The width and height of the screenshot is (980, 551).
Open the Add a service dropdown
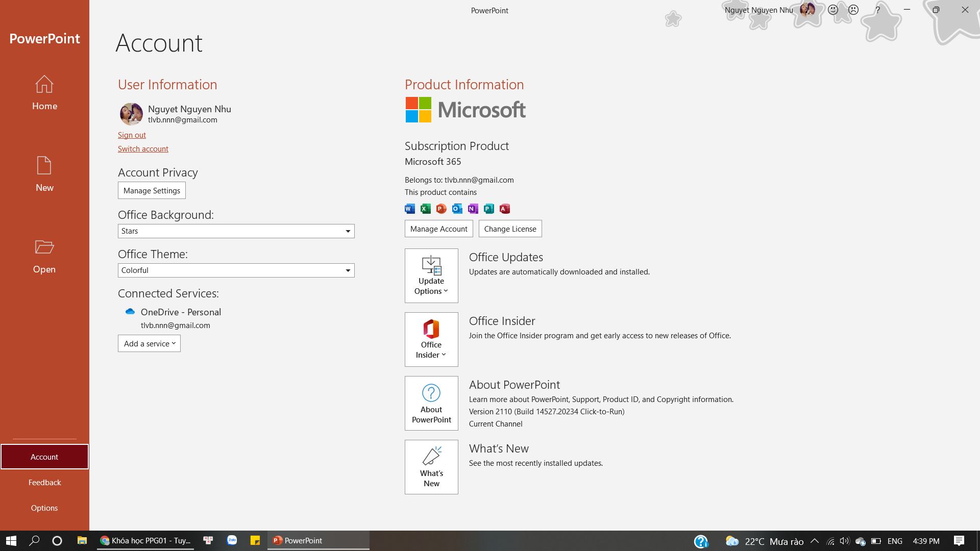[x=149, y=343]
